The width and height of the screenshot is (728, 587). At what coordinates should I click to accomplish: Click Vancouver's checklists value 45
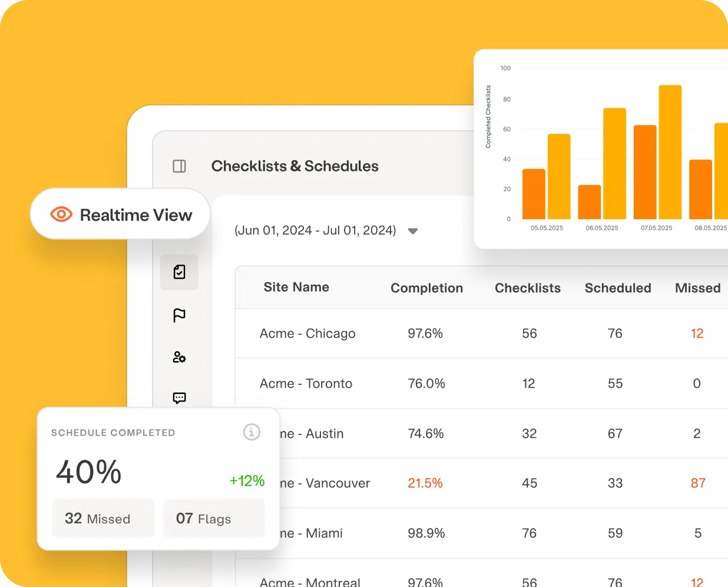point(530,483)
